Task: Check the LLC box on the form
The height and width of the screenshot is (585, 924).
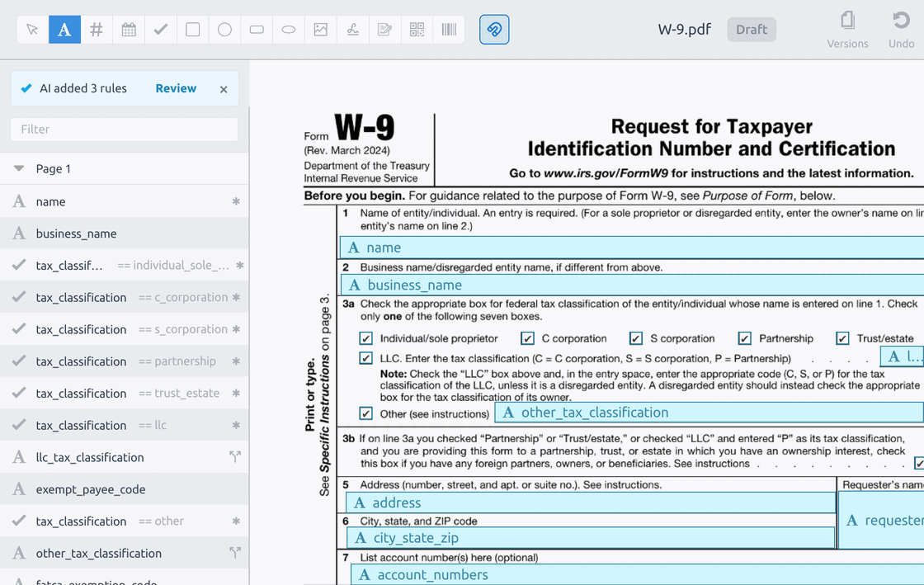Action: point(366,358)
